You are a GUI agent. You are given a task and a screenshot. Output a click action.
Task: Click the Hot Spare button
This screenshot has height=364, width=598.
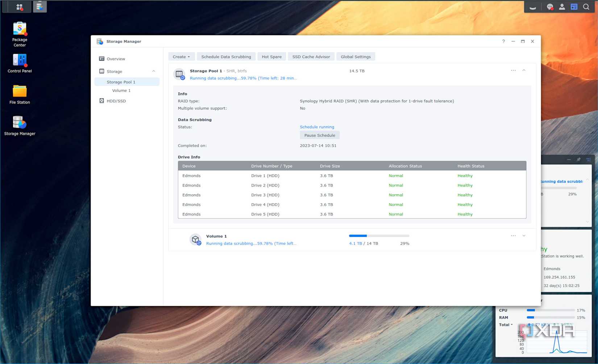[271, 57]
